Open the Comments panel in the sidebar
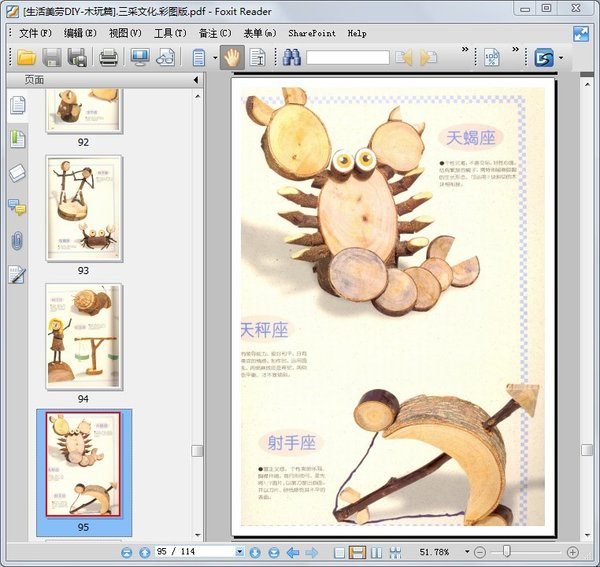 pos(17,207)
